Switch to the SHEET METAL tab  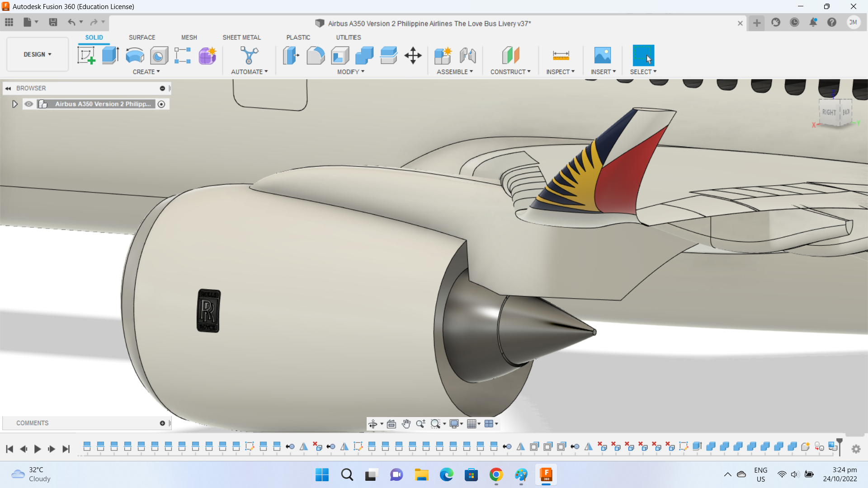[241, 38]
